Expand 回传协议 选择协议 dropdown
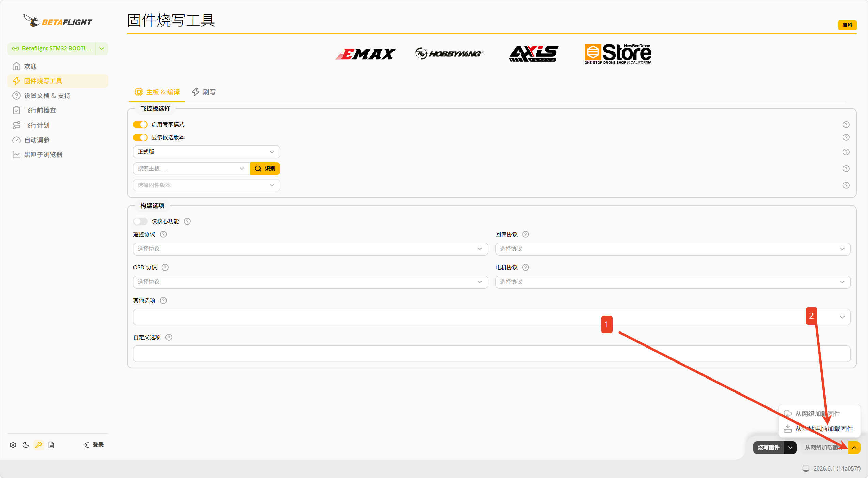The width and height of the screenshot is (868, 478). tap(673, 249)
